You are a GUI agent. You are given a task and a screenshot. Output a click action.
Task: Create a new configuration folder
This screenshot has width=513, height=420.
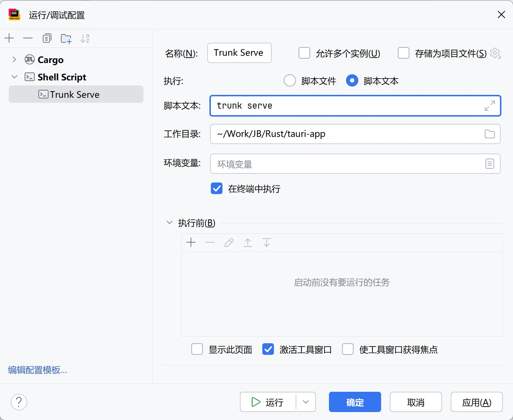click(66, 38)
